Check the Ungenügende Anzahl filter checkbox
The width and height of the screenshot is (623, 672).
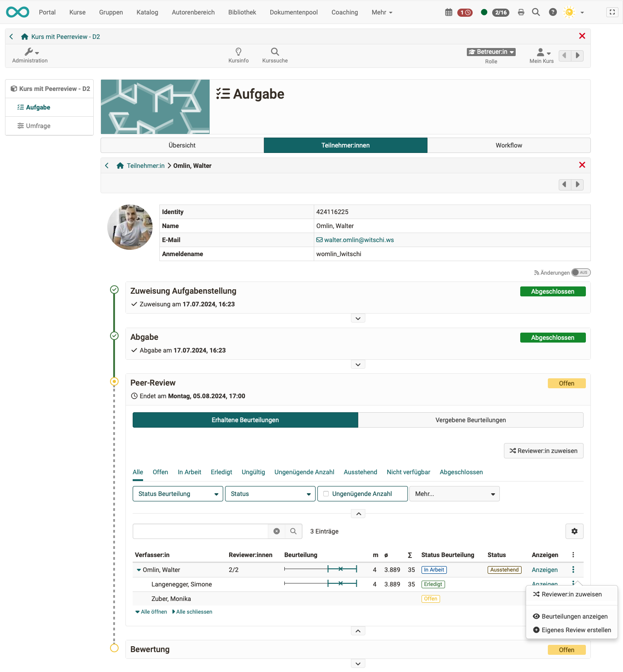[326, 494]
